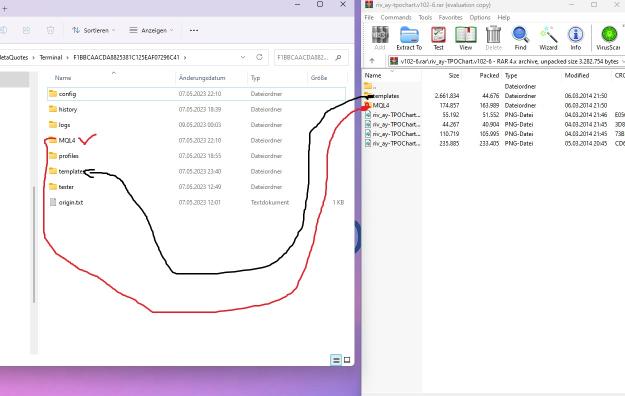
Task: Start VirusScan in WinRAR toolbar
Action: (608, 38)
